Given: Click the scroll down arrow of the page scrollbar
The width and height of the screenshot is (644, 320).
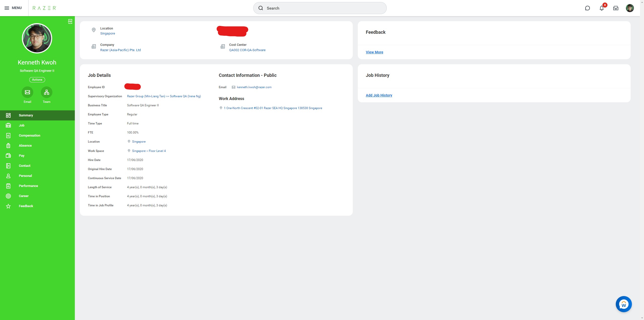Looking at the screenshot, I should [642, 318].
